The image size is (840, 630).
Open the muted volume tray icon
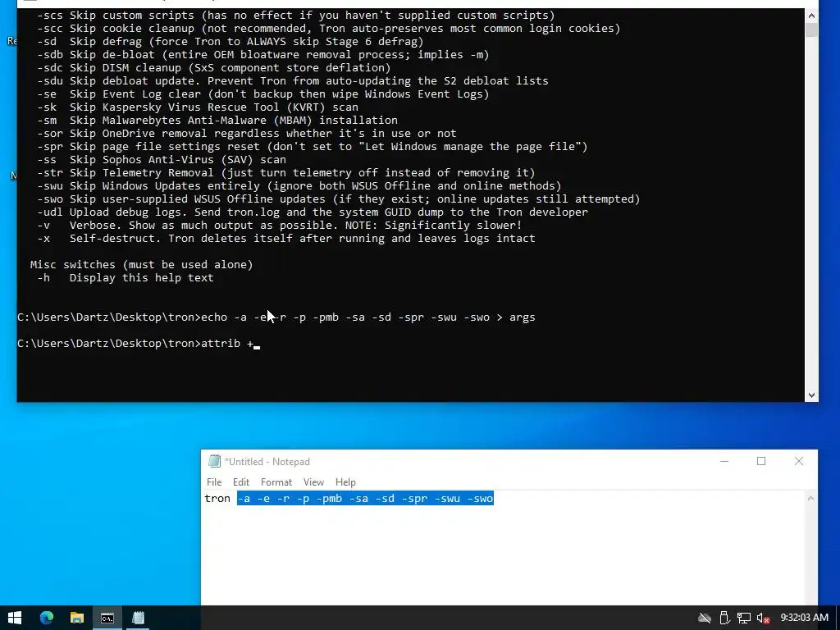click(764, 619)
